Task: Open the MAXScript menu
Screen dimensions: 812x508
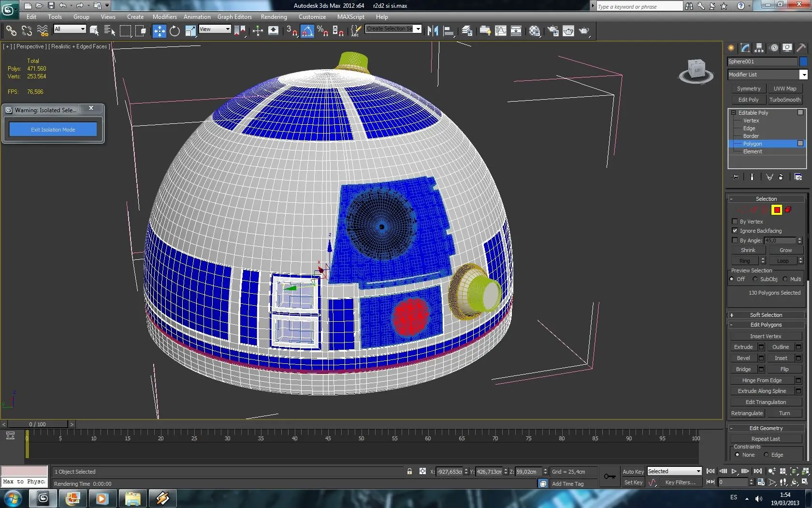Action: [351, 17]
